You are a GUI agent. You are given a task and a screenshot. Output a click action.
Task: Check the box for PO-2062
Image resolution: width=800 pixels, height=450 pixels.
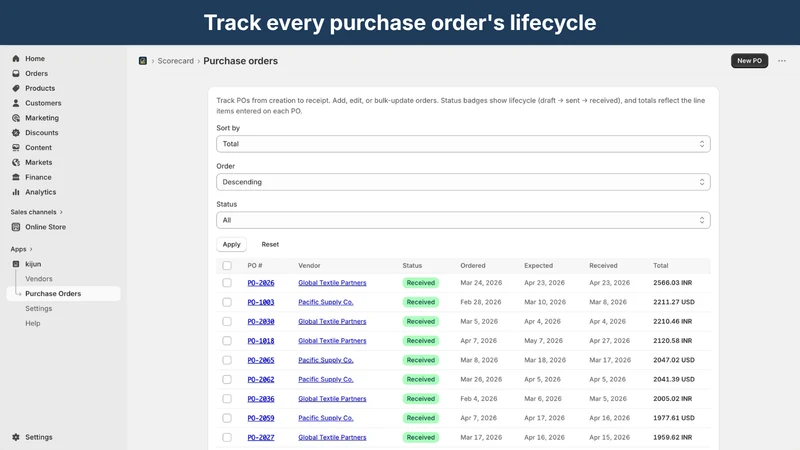click(x=227, y=380)
